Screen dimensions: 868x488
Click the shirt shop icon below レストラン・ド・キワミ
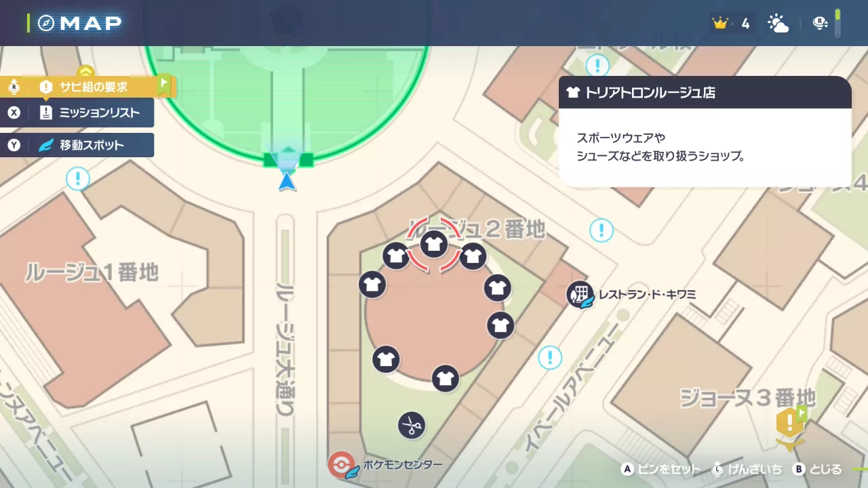pos(500,325)
